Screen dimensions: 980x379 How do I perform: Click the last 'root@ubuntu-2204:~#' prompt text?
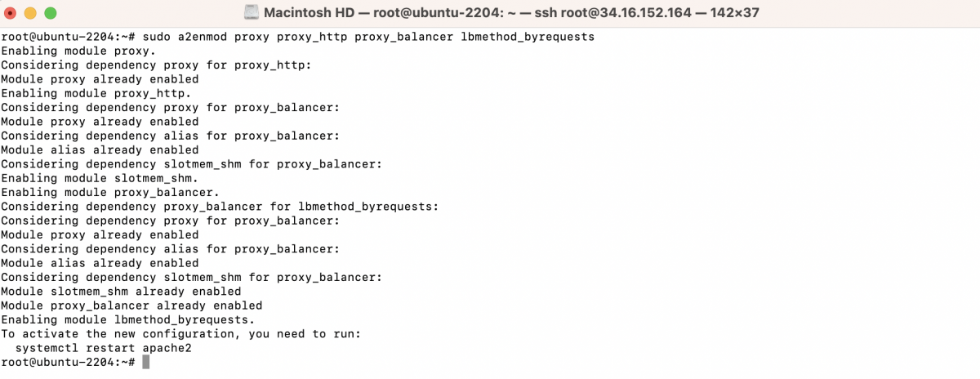(68, 362)
